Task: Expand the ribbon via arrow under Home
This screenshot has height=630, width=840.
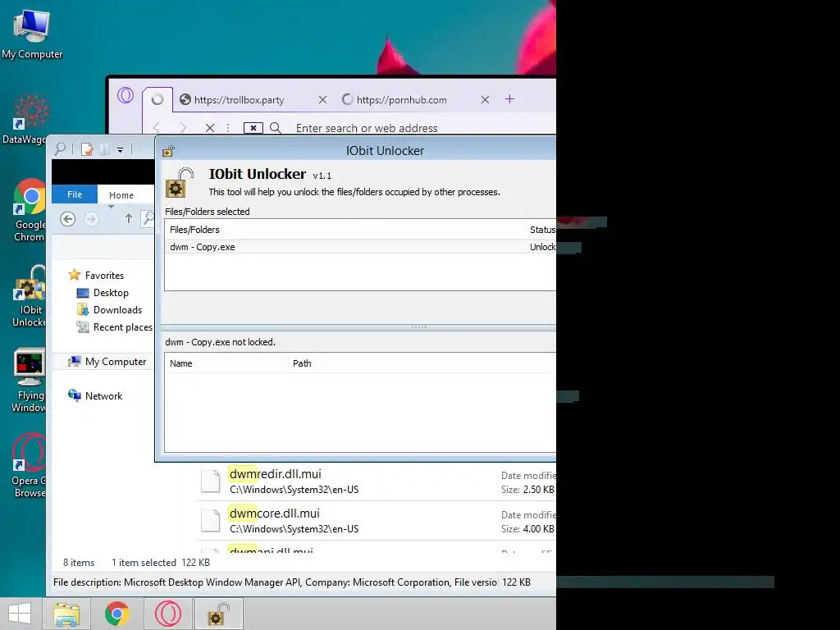Action: [111, 207]
